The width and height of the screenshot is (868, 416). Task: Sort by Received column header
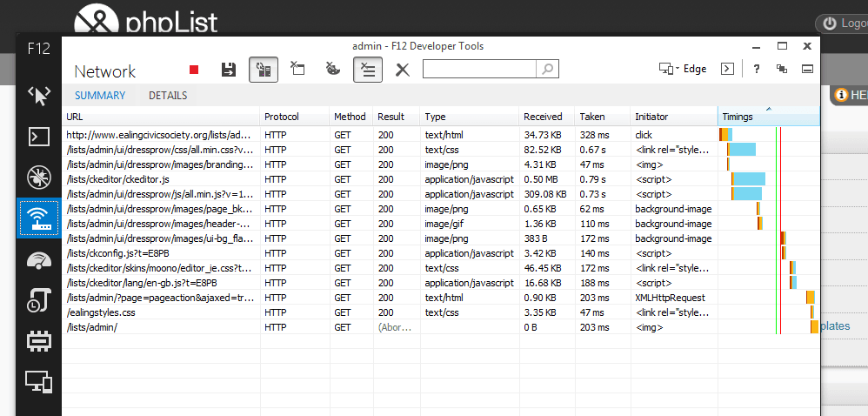(x=547, y=117)
